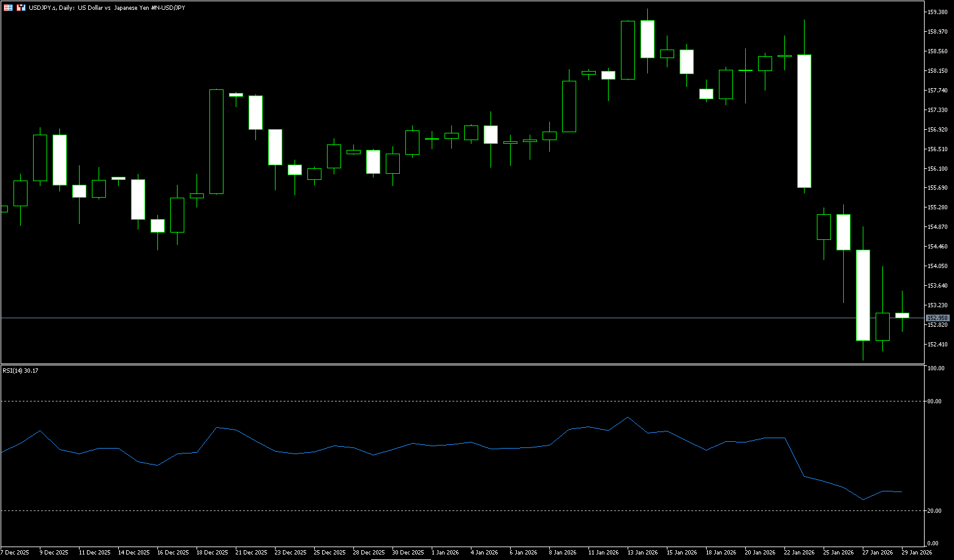Click the 7 Dec 2025 date label

coord(15,552)
